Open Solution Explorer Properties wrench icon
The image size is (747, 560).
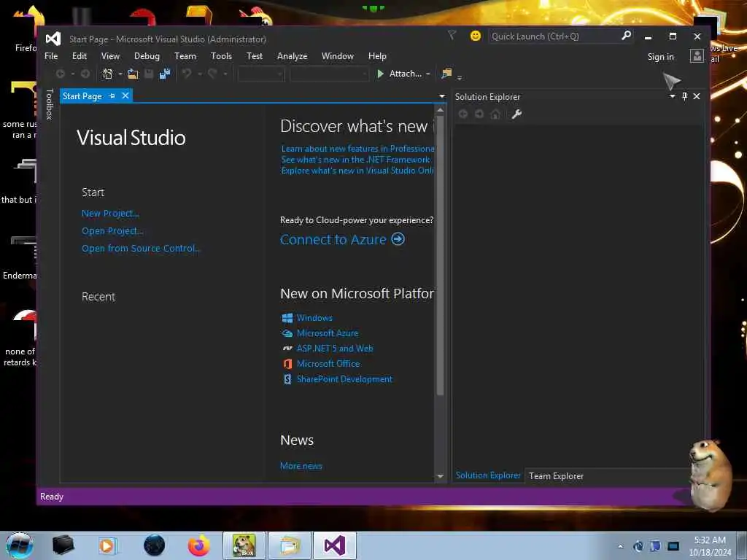click(x=517, y=114)
